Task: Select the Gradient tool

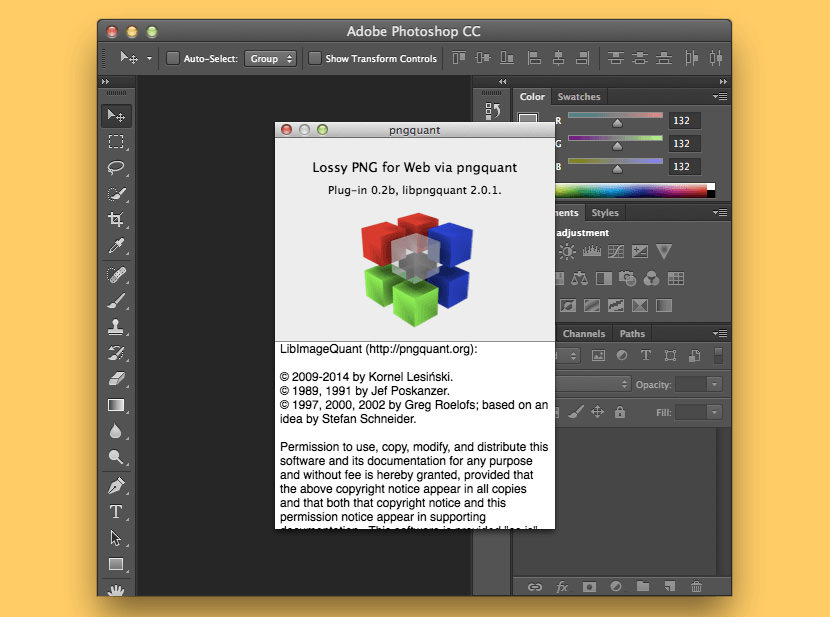Action: tap(116, 405)
